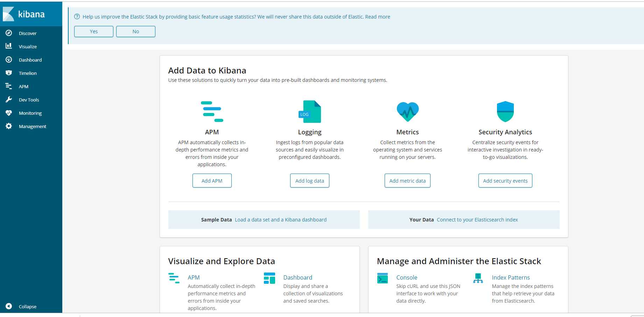Open Connect to your Elasticsearch index link
Viewport: 644px width, 317px height.
[477, 220]
